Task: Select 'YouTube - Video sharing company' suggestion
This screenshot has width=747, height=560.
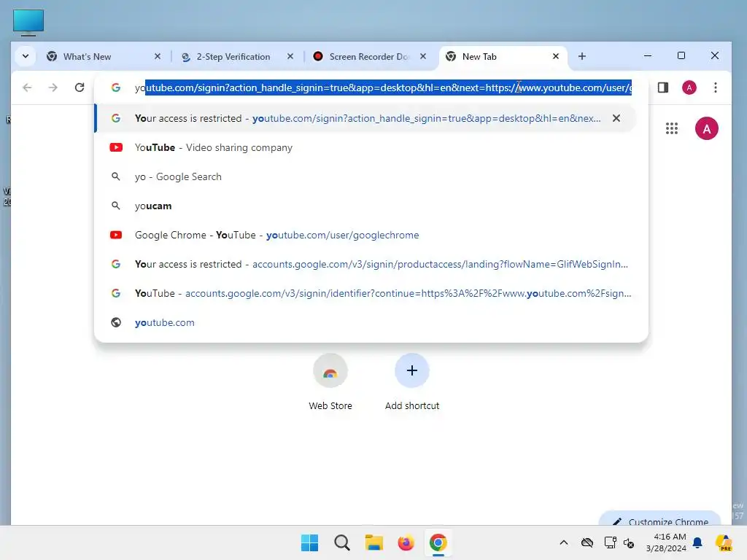Action: point(365,147)
